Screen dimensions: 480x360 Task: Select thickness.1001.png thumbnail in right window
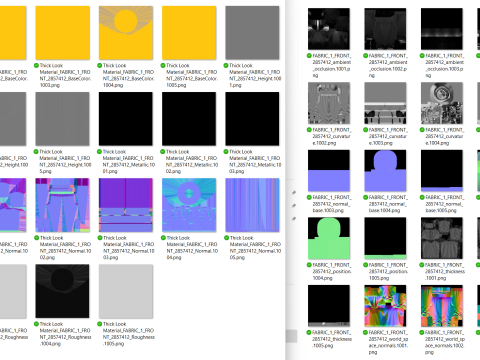click(x=442, y=238)
